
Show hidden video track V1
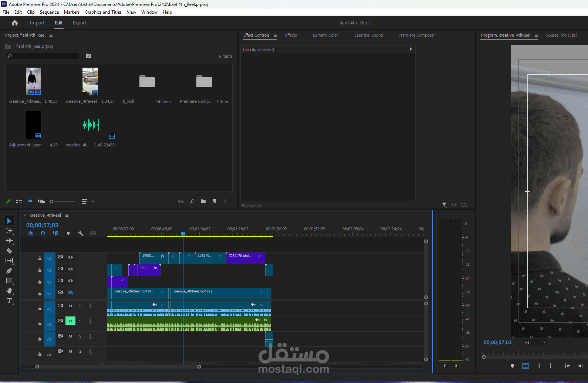tap(70, 293)
